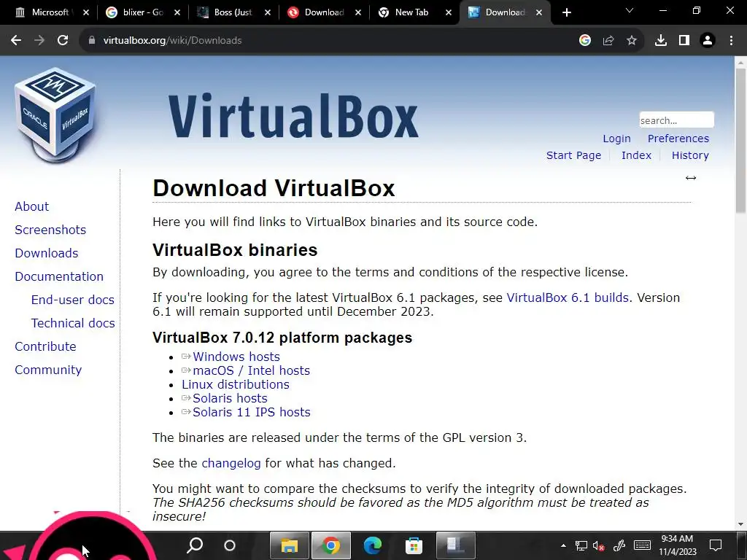Click the lock icon in address bar
The height and width of the screenshot is (560, 747).
click(92, 41)
